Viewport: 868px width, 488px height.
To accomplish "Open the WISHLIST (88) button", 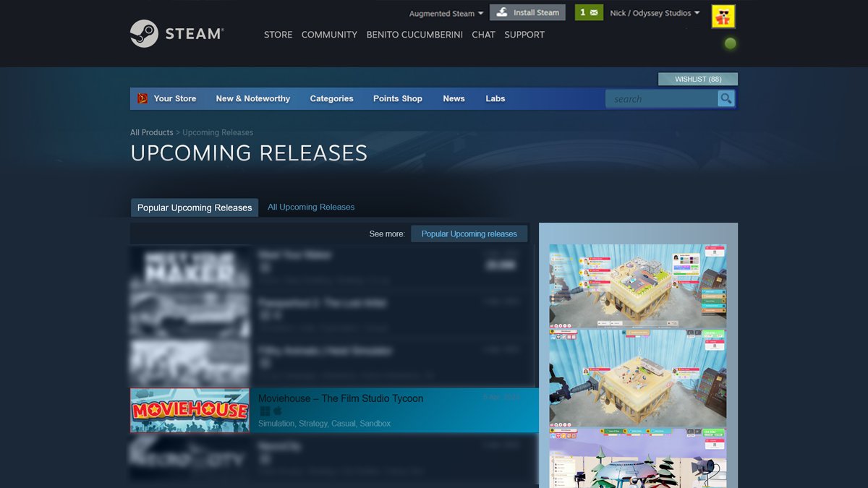I will pyautogui.click(x=698, y=79).
